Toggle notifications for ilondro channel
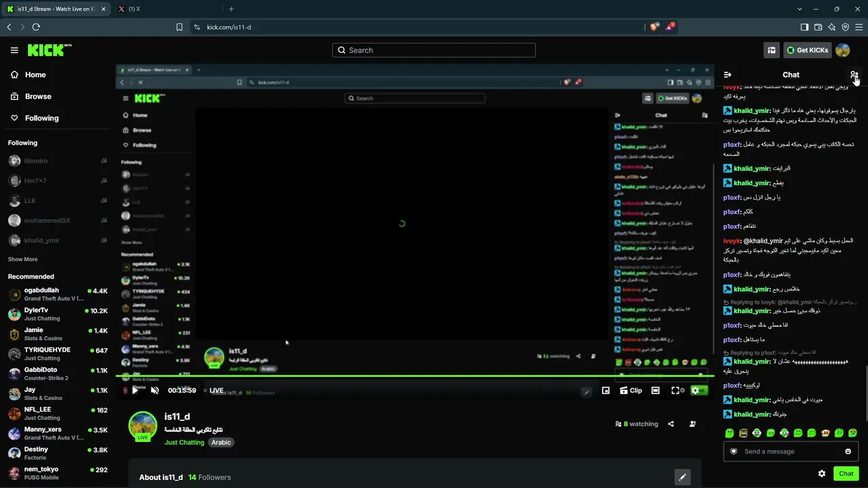868x488 pixels. point(104,161)
